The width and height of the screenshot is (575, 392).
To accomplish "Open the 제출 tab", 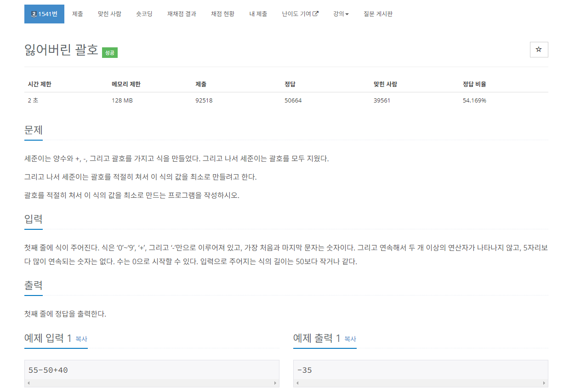I will 78,14.
